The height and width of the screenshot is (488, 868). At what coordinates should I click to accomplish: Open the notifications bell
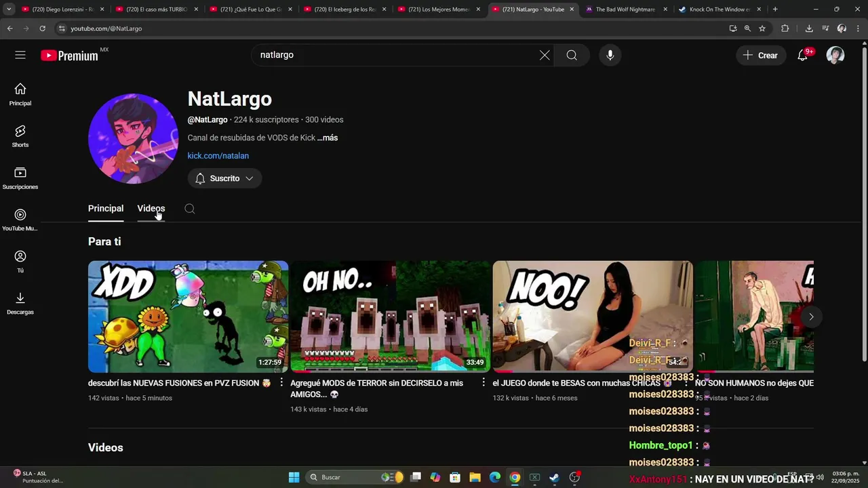802,56
